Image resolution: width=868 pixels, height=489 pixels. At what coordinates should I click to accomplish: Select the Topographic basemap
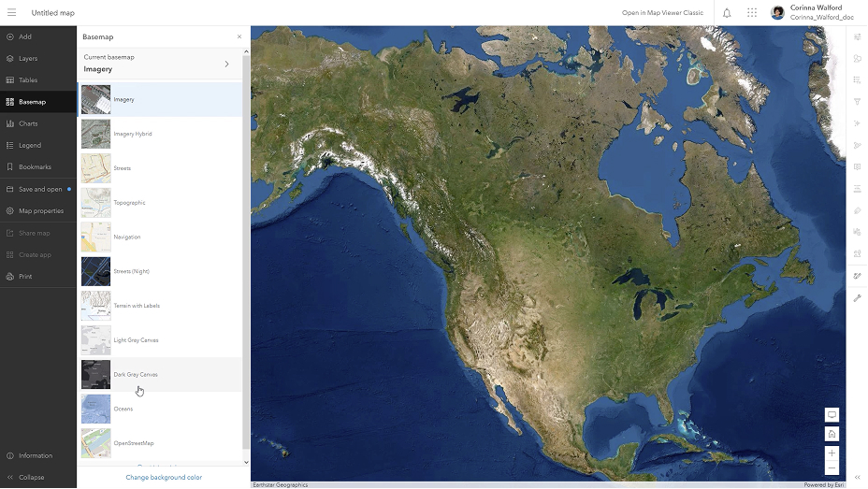(x=160, y=203)
